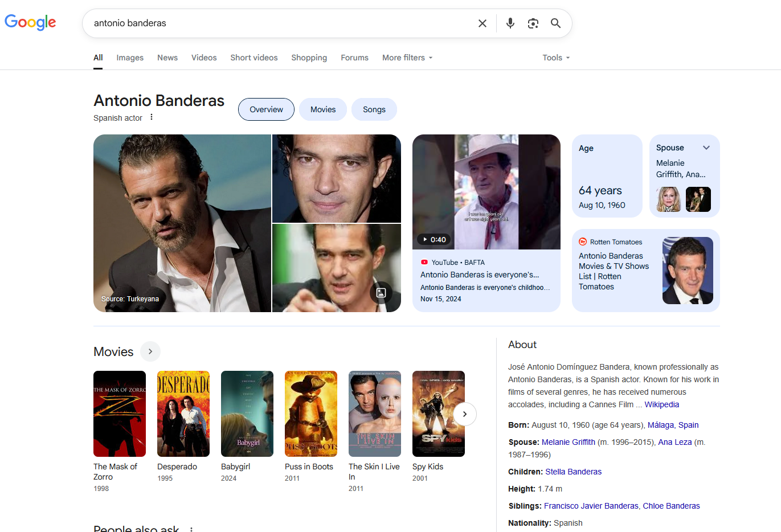Image resolution: width=781 pixels, height=532 pixels.
Task: Click the Nationality: Spanish text
Action: (x=546, y=523)
